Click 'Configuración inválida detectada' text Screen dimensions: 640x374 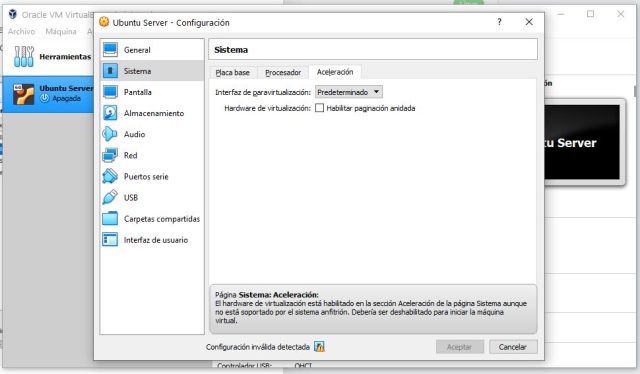coord(258,347)
